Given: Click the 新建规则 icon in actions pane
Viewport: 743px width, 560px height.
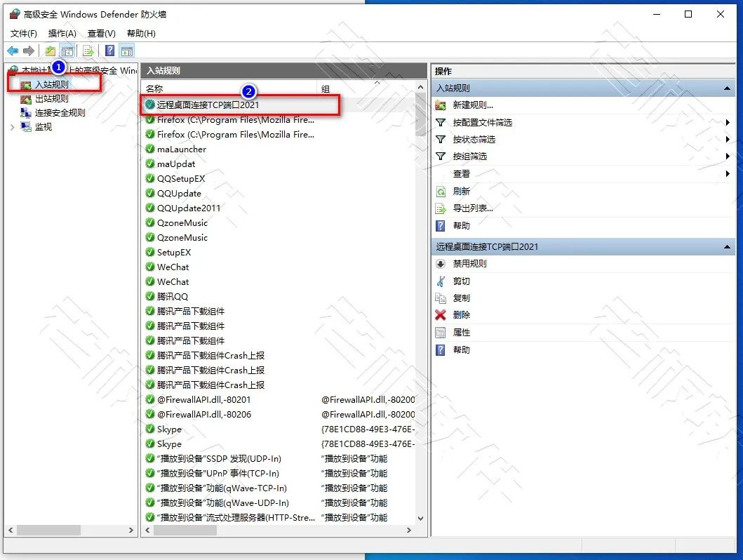Looking at the screenshot, I should click(441, 105).
